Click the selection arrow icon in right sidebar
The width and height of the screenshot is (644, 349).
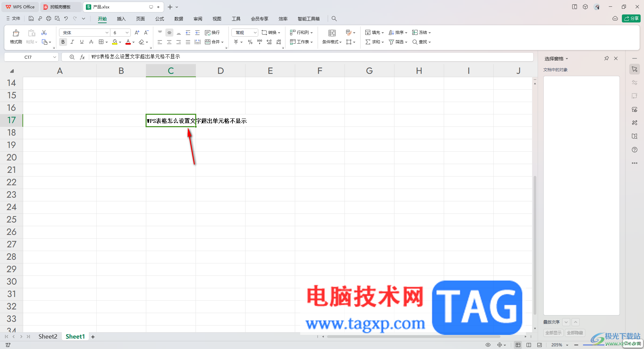click(x=635, y=69)
